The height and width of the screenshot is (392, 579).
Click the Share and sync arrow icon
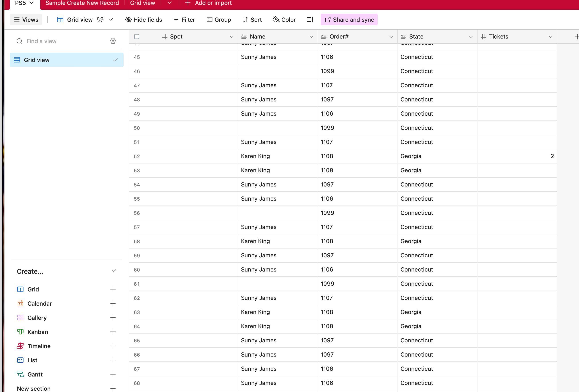click(x=328, y=20)
